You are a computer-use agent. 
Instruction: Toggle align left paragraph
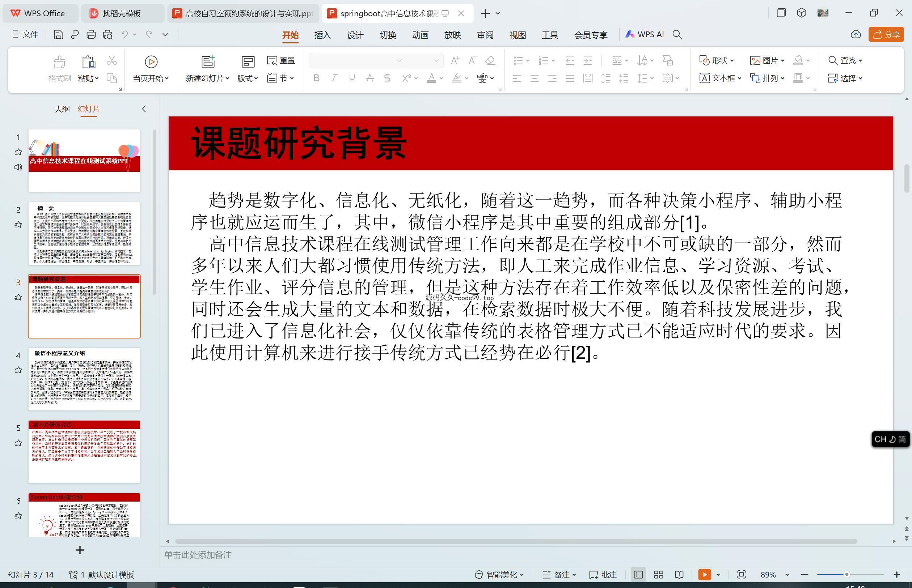click(516, 78)
